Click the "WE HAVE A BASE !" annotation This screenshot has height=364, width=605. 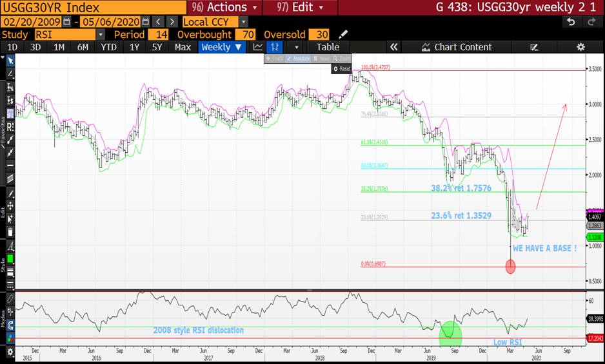tap(545, 248)
